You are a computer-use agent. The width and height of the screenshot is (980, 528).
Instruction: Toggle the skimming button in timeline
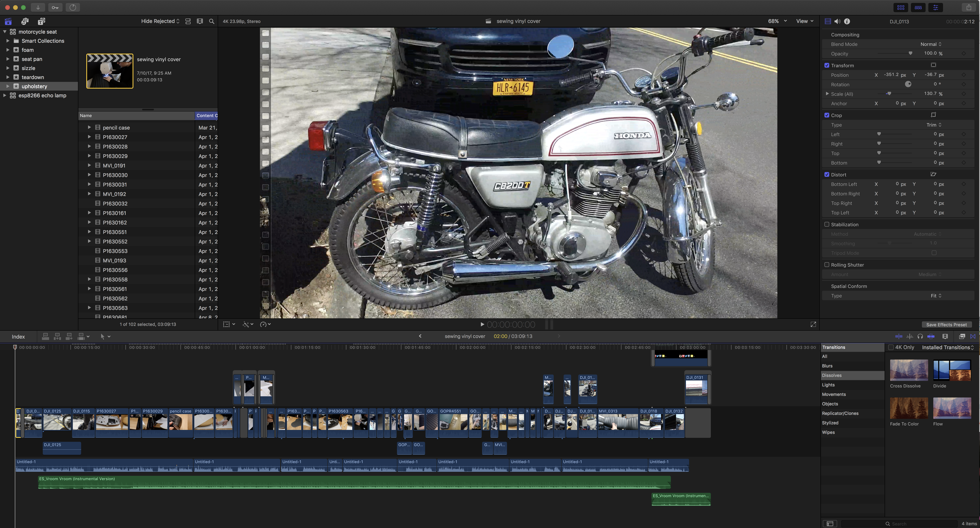899,336
